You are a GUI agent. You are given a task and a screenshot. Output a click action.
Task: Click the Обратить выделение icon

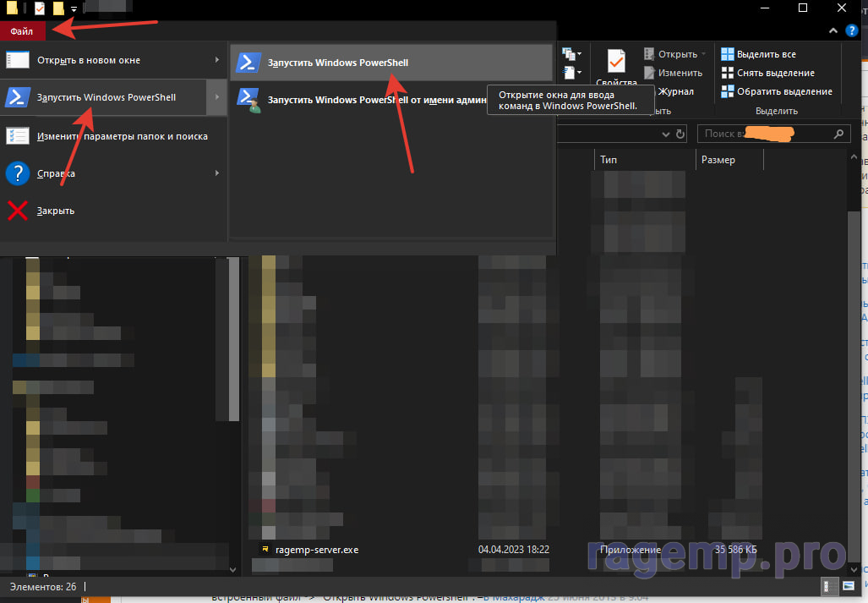click(728, 91)
